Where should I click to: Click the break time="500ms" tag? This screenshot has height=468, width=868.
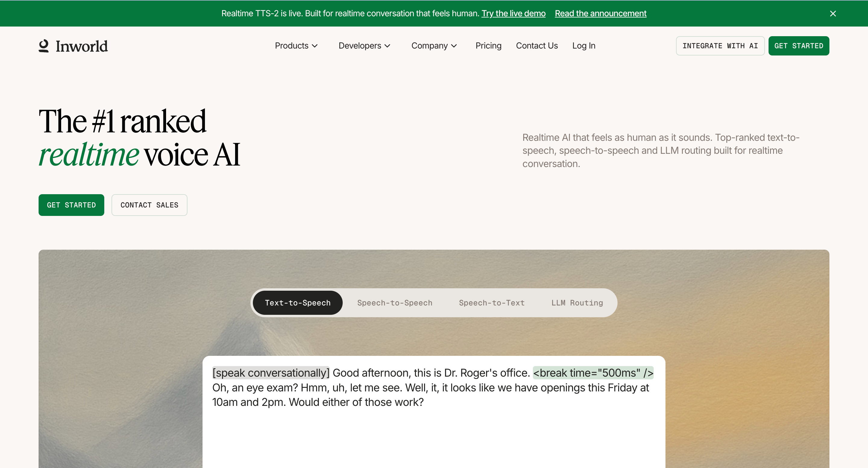click(x=593, y=373)
